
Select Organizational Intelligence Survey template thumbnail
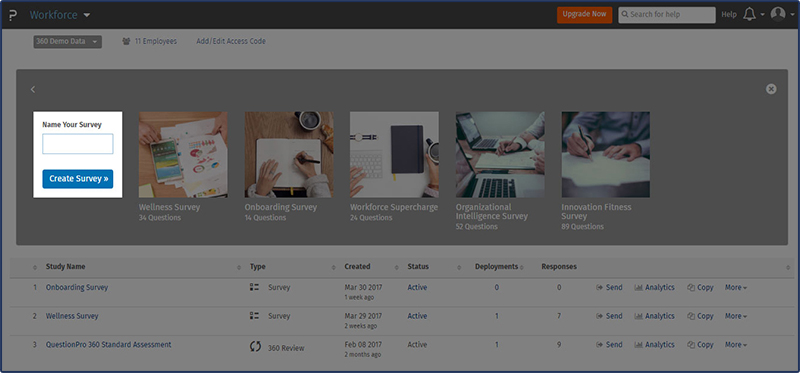tap(500, 155)
